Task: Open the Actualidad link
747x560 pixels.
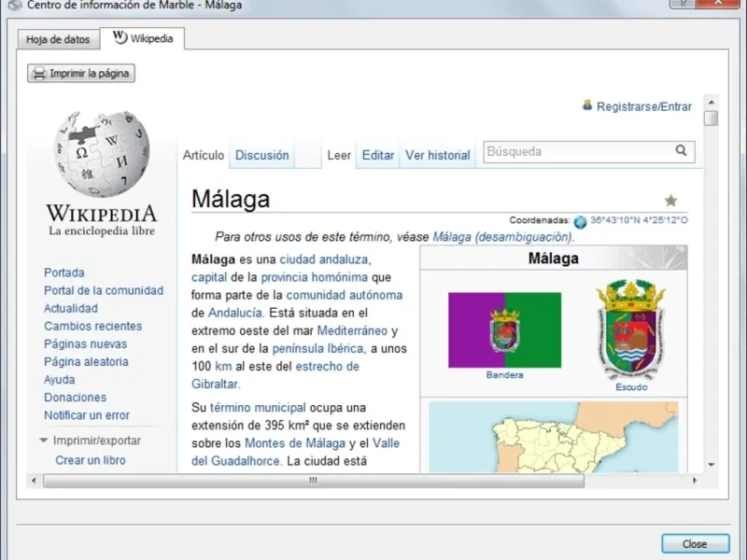Action: (71, 309)
